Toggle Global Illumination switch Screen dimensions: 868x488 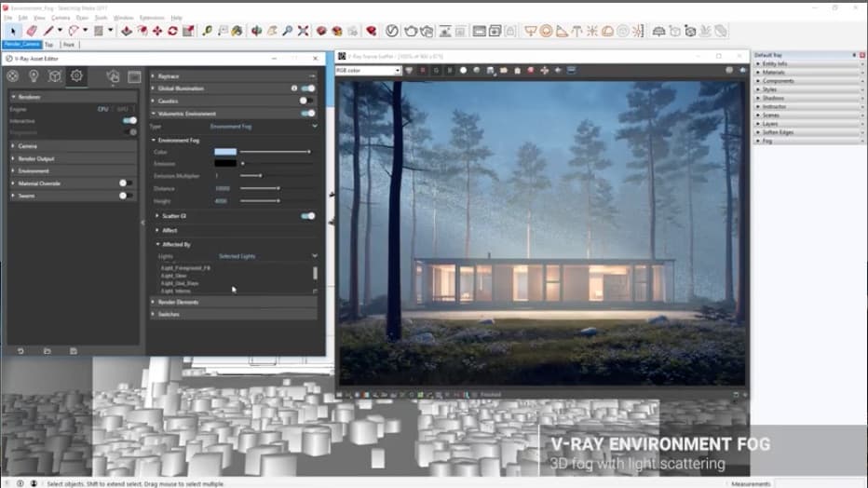pos(308,88)
